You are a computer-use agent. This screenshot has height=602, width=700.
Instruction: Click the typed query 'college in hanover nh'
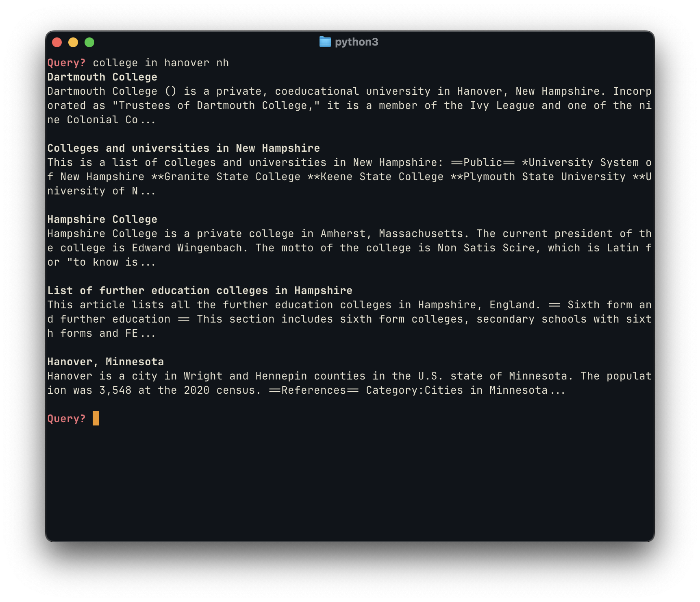pos(161,63)
